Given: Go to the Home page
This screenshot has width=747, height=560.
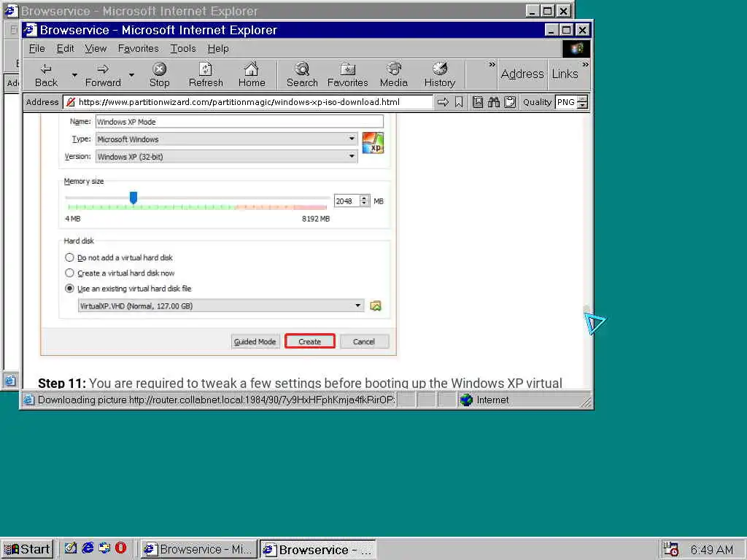Looking at the screenshot, I should tap(252, 75).
